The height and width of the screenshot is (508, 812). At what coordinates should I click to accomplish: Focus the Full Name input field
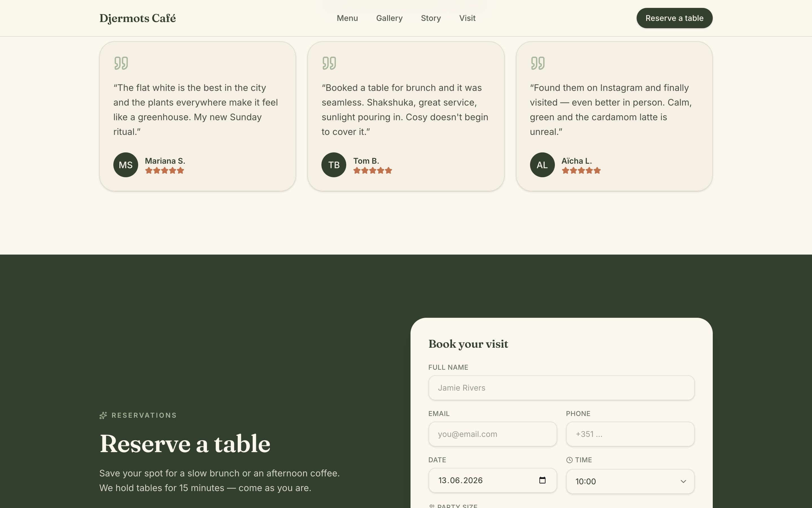point(561,388)
